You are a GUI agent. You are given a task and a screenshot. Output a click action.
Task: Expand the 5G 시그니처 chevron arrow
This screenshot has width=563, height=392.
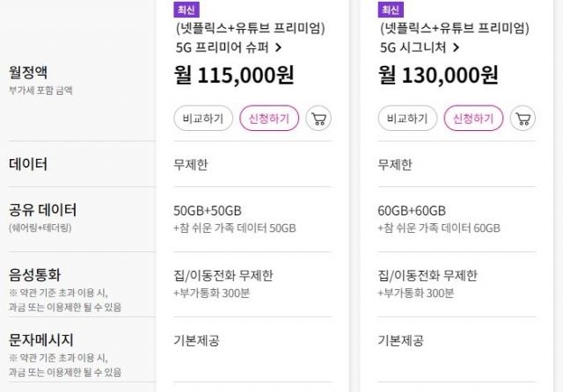click(x=456, y=47)
